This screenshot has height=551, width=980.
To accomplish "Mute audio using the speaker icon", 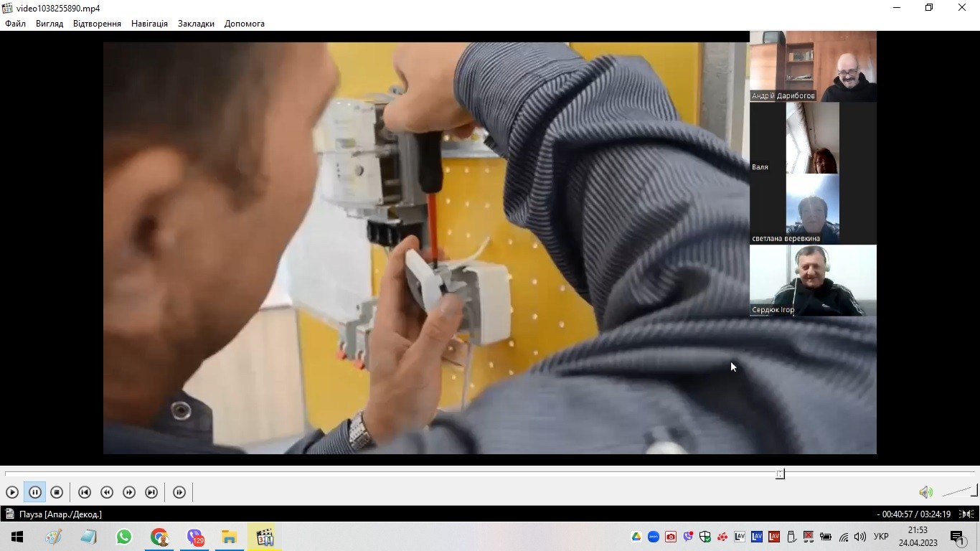I will [x=925, y=492].
